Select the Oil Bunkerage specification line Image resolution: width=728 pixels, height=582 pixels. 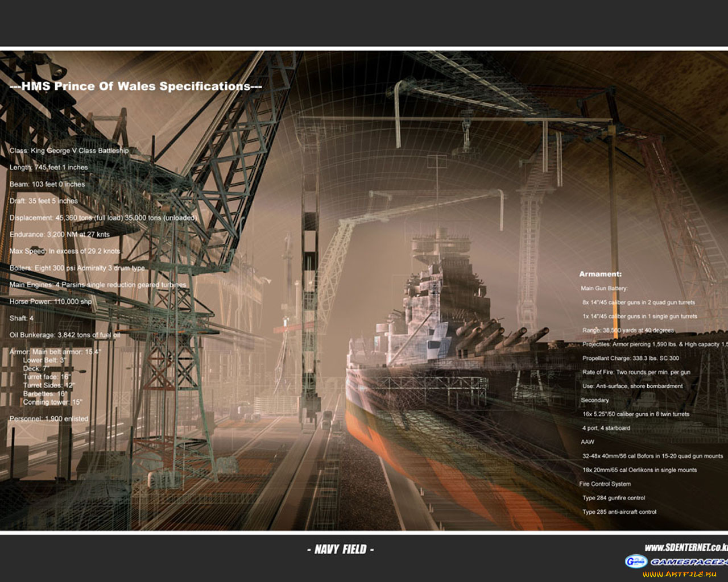coord(64,335)
